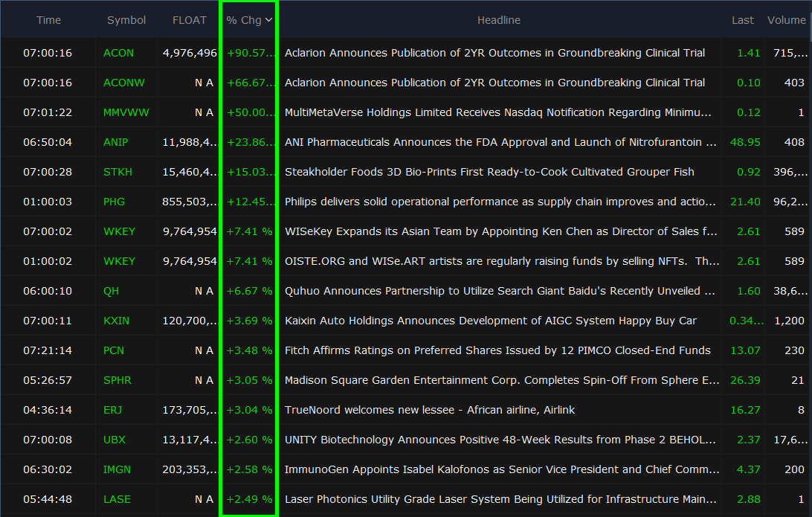
Task: Click the 06:50:04 time cell
Action: click(48, 142)
